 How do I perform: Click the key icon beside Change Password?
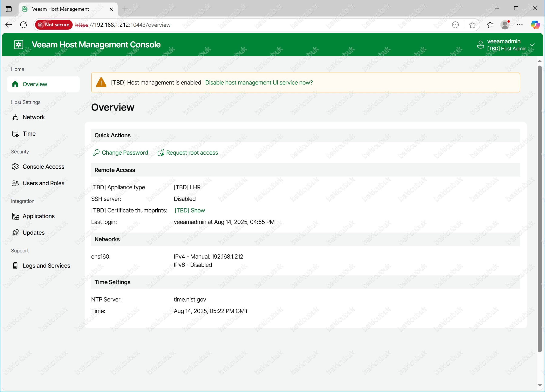tap(96, 153)
